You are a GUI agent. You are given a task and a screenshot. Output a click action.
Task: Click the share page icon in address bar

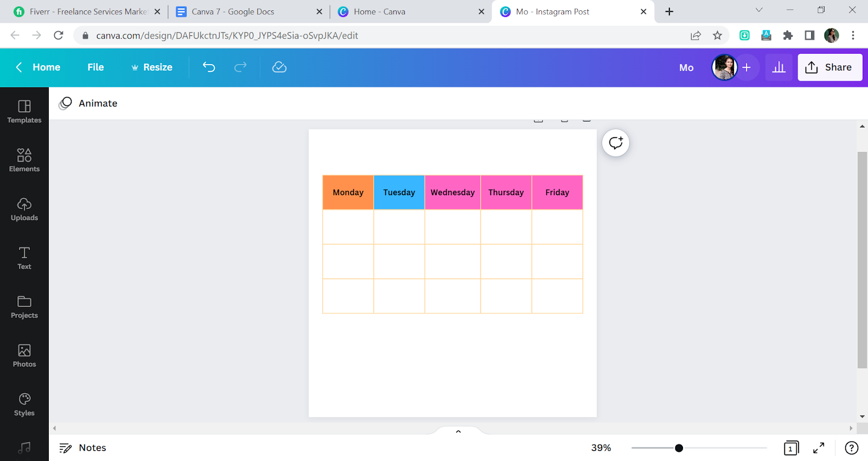pyautogui.click(x=695, y=35)
